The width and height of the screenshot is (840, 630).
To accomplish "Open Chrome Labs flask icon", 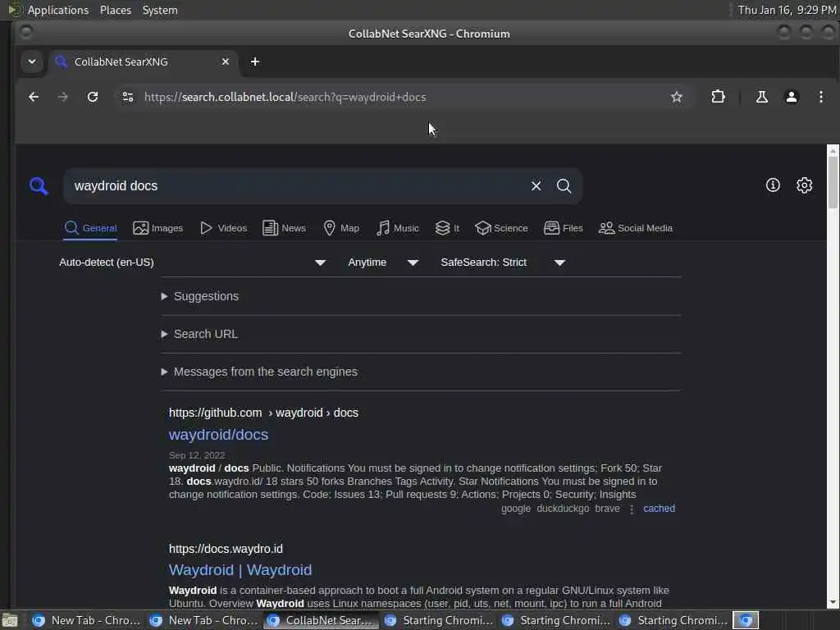I will tap(761, 97).
